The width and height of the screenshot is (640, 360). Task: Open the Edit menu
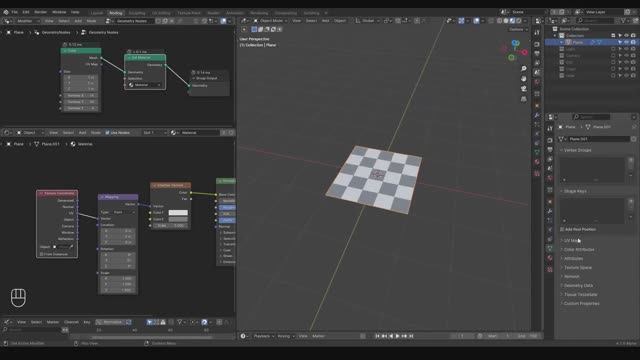[x=26, y=12]
